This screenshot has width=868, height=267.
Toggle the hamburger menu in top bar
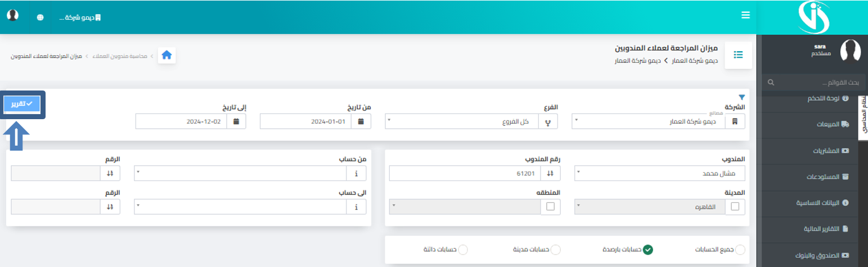(x=745, y=15)
